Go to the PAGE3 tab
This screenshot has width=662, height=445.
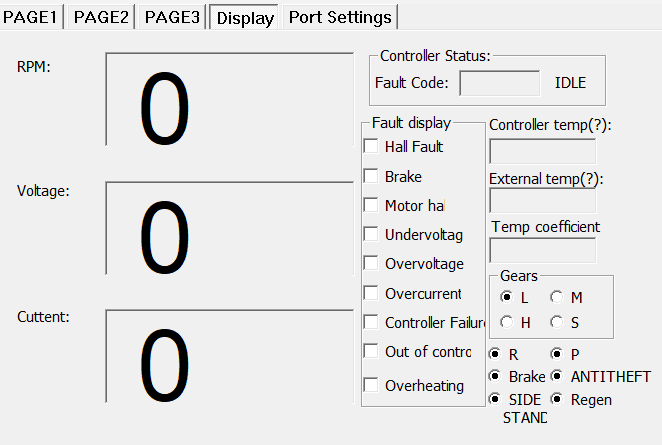[x=172, y=17]
